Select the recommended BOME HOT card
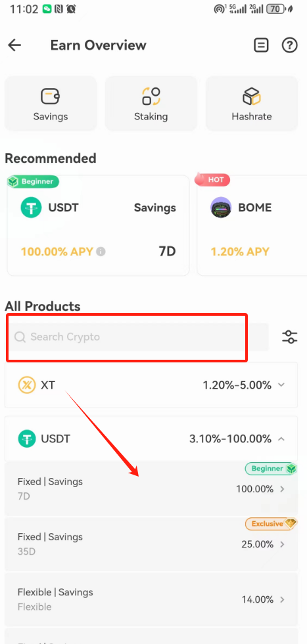Viewport: 307px width, 644px height. coord(252,225)
